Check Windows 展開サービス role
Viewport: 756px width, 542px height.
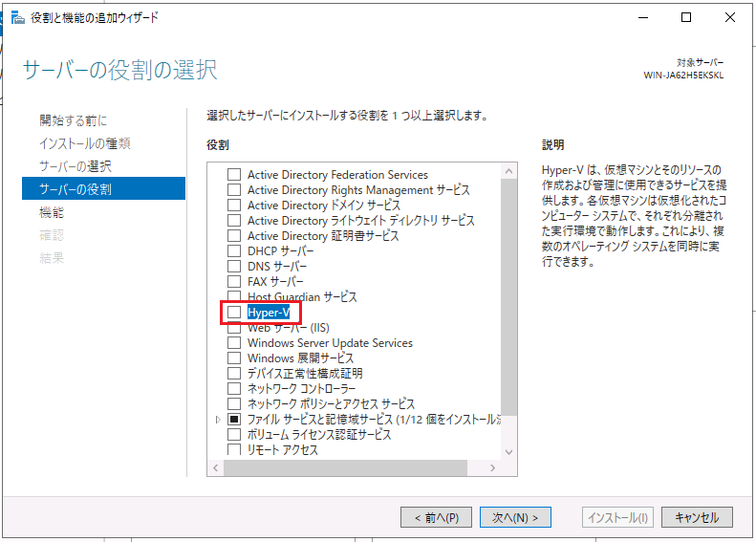pos(234,358)
